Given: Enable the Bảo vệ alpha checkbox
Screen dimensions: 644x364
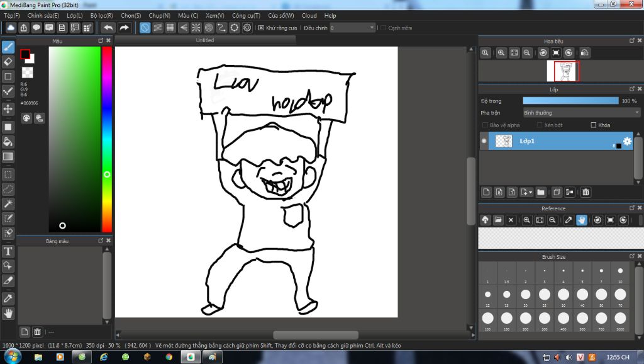Looking at the screenshot, I should click(485, 125).
